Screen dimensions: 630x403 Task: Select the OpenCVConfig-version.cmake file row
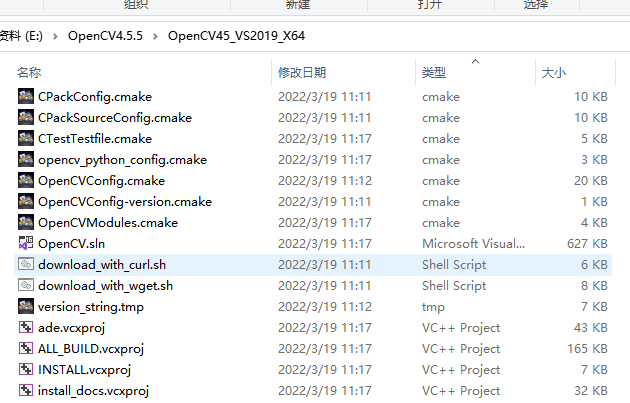click(x=313, y=202)
